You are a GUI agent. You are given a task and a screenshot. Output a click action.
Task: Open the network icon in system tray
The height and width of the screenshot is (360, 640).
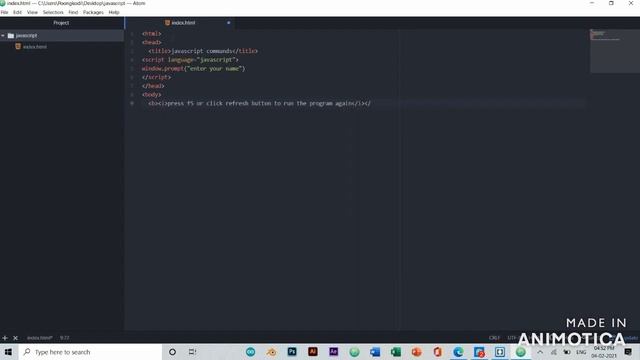tap(553, 352)
